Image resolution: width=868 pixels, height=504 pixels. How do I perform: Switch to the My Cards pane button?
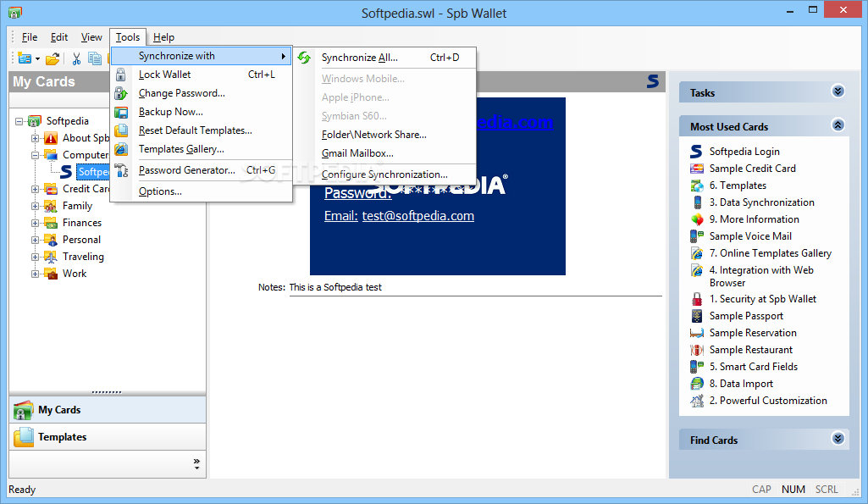pos(108,410)
